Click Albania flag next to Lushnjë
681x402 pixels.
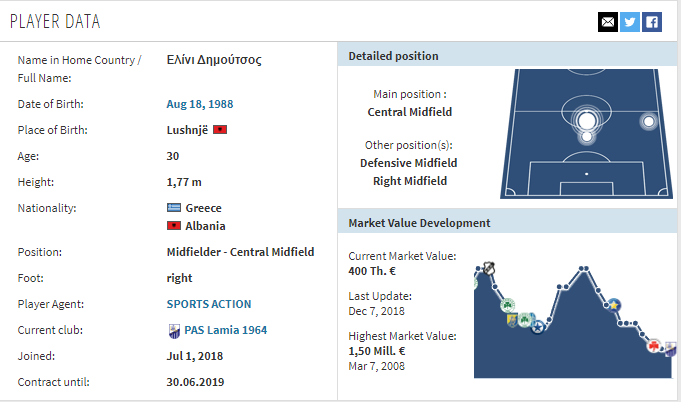[220, 130]
